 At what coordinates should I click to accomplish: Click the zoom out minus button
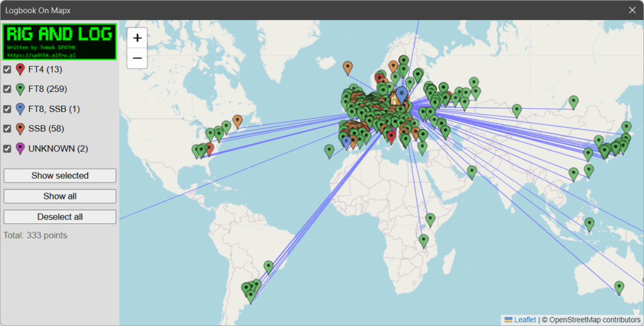(x=137, y=59)
